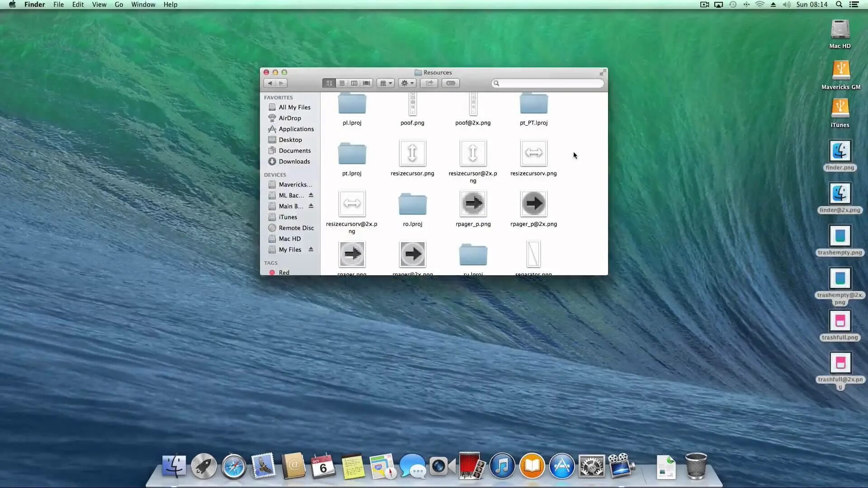The height and width of the screenshot is (488, 868).
Task: Open the Arrange items dropdown
Action: pyautogui.click(x=386, y=83)
